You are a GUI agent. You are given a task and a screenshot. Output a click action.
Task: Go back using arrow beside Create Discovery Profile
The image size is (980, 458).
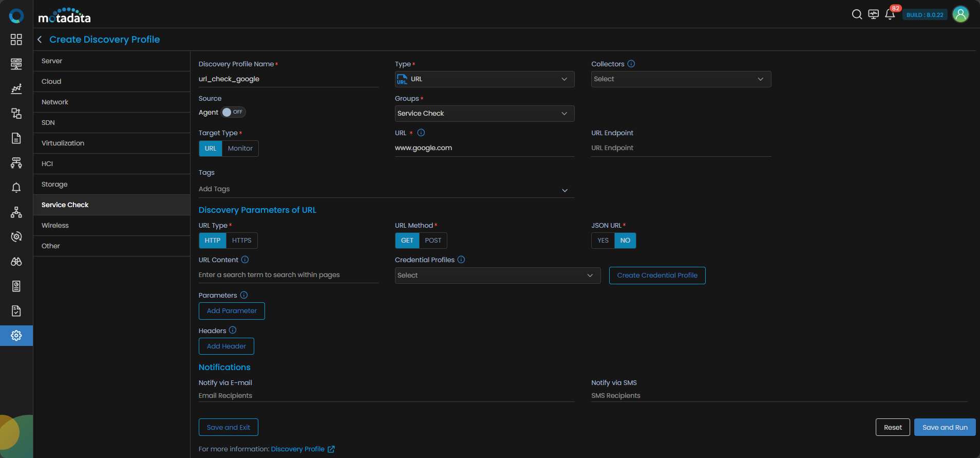tap(40, 40)
